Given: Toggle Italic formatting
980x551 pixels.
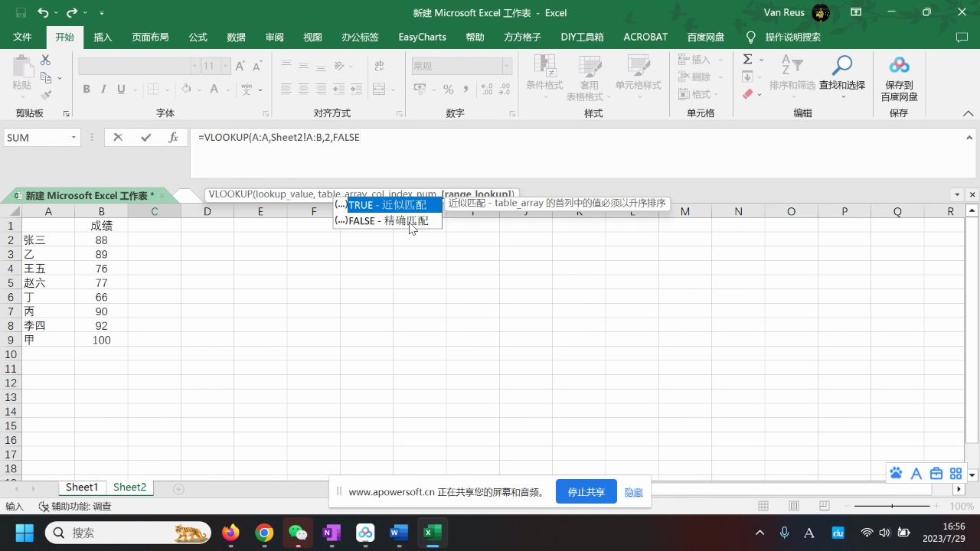Looking at the screenshot, I should (104, 90).
